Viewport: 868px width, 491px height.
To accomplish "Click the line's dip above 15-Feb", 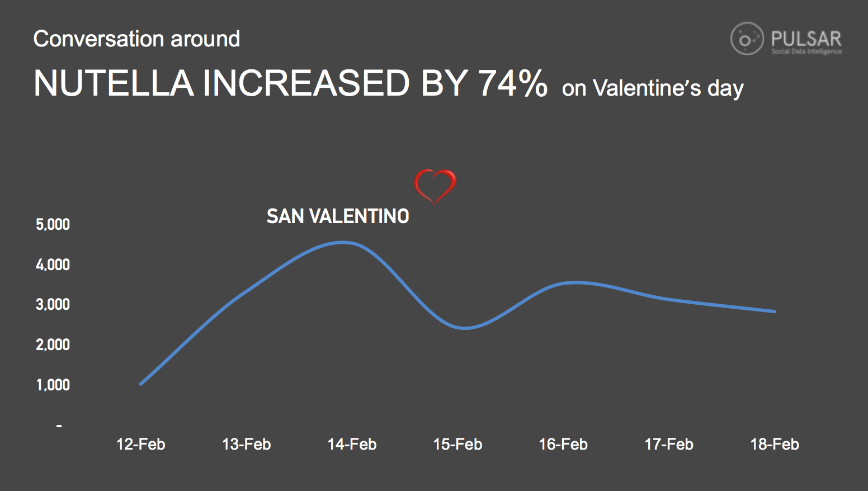I will pos(464,328).
